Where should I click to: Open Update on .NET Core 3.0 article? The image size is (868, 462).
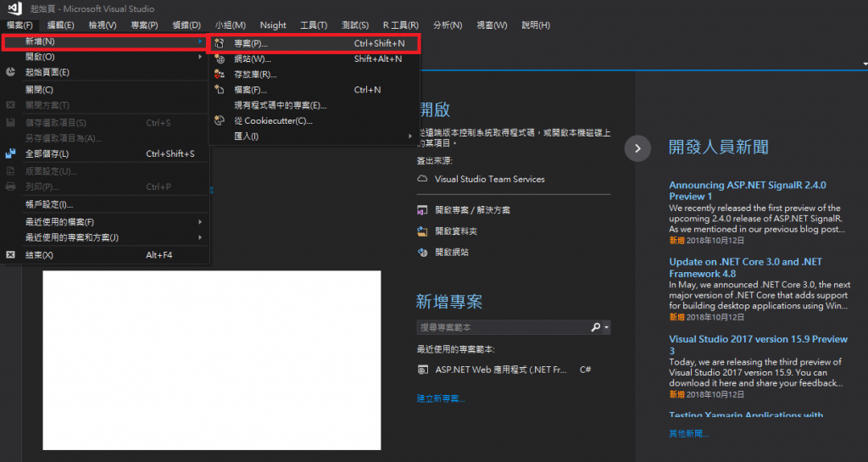coord(746,267)
